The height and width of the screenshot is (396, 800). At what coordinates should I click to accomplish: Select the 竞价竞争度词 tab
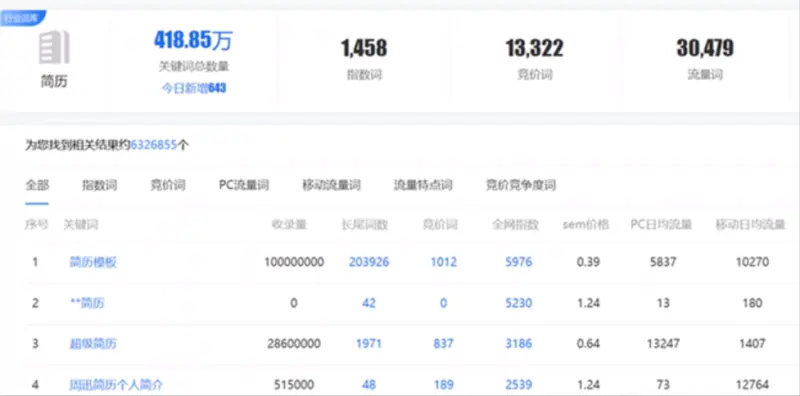point(521,185)
